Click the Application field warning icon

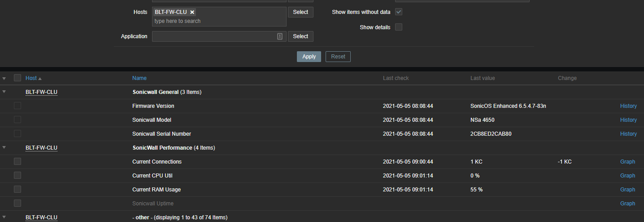(280, 36)
